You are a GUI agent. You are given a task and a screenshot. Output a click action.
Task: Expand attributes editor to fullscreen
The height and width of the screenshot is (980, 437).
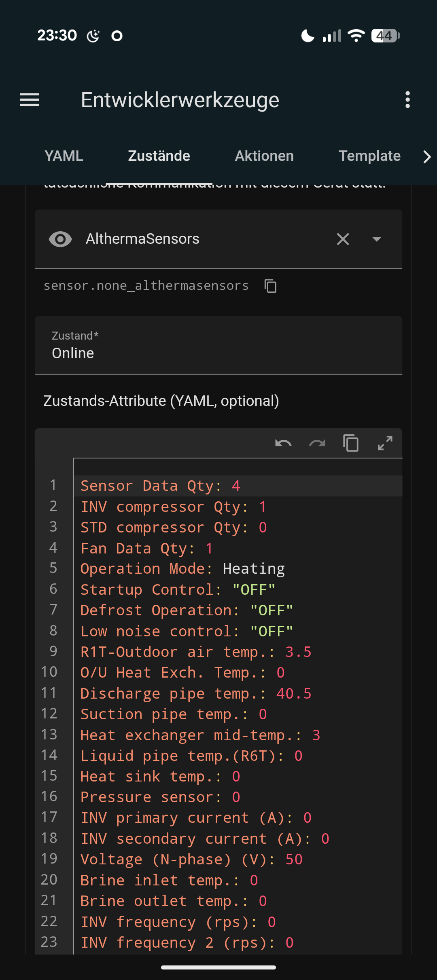pos(385,443)
